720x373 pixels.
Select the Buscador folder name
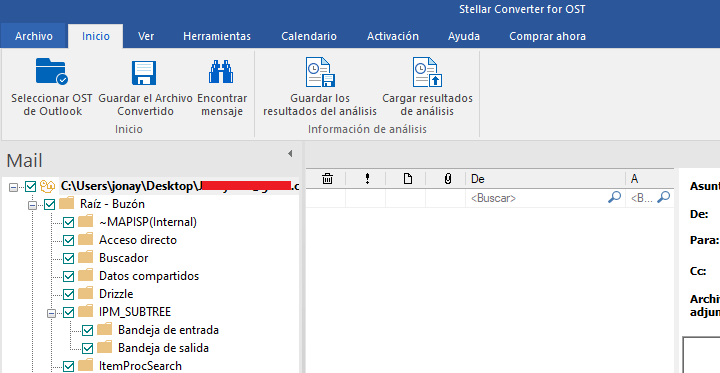pyautogui.click(x=124, y=258)
